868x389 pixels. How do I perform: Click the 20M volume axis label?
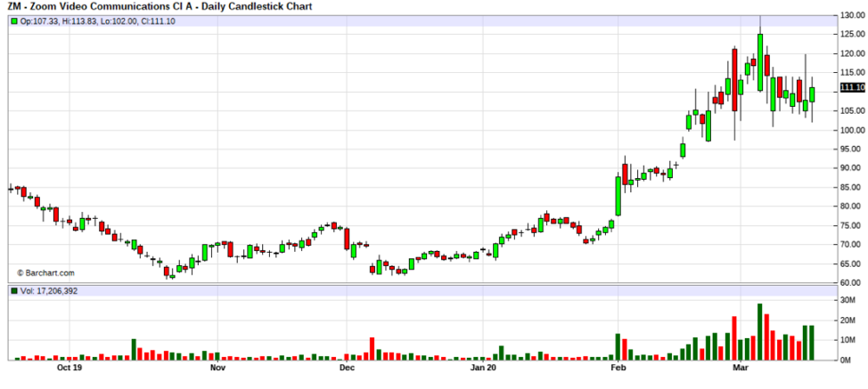[848, 320]
